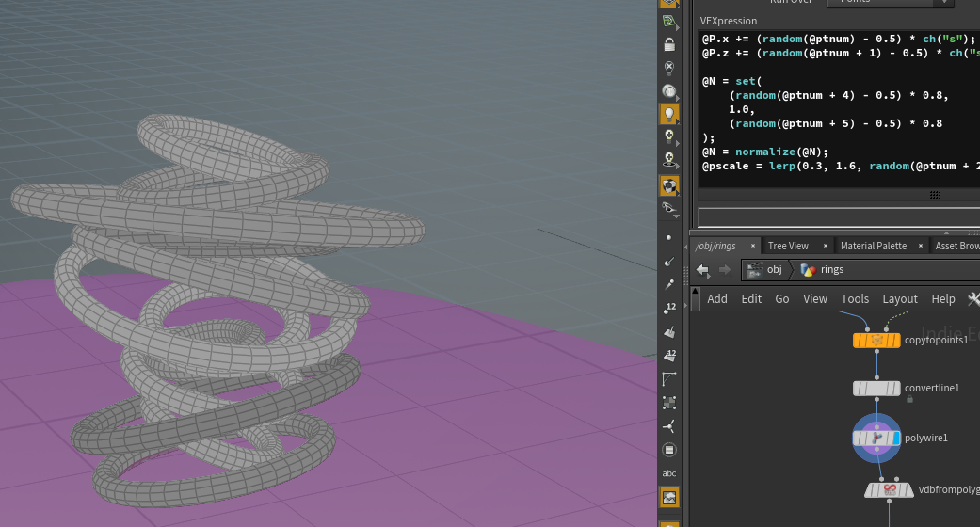Open the Tools menu
Viewport: 980px width, 527px height.
pos(855,299)
